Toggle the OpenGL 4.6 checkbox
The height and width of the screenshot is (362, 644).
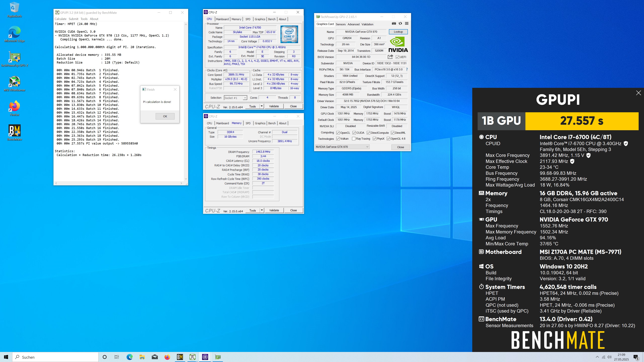(x=388, y=139)
